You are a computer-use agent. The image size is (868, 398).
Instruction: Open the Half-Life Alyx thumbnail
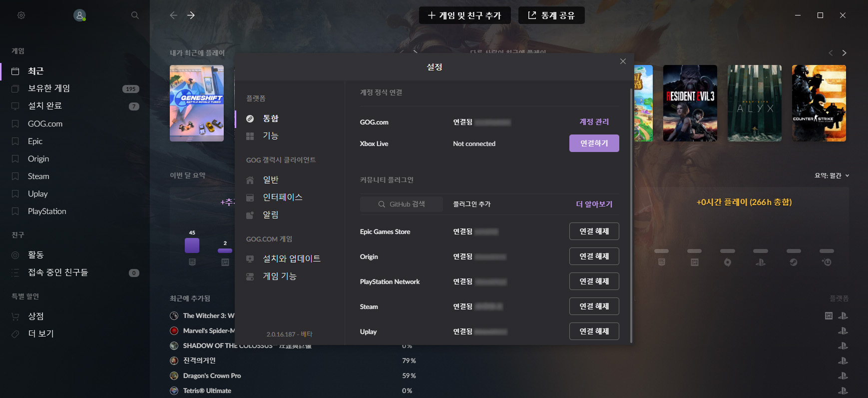(755, 103)
